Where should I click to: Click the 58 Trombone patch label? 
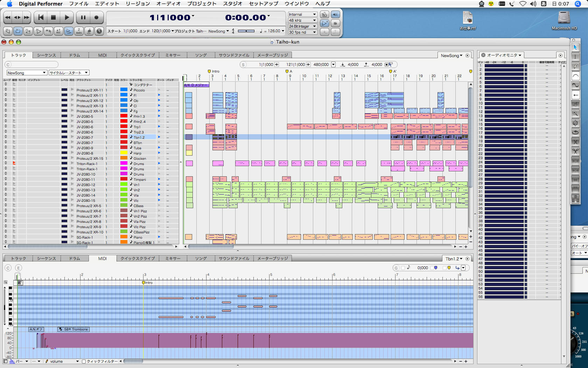(73, 329)
